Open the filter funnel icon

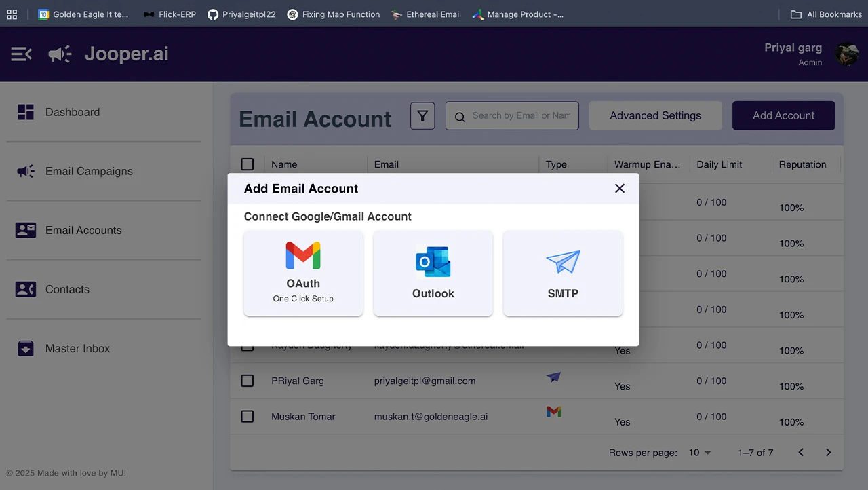[x=422, y=116]
